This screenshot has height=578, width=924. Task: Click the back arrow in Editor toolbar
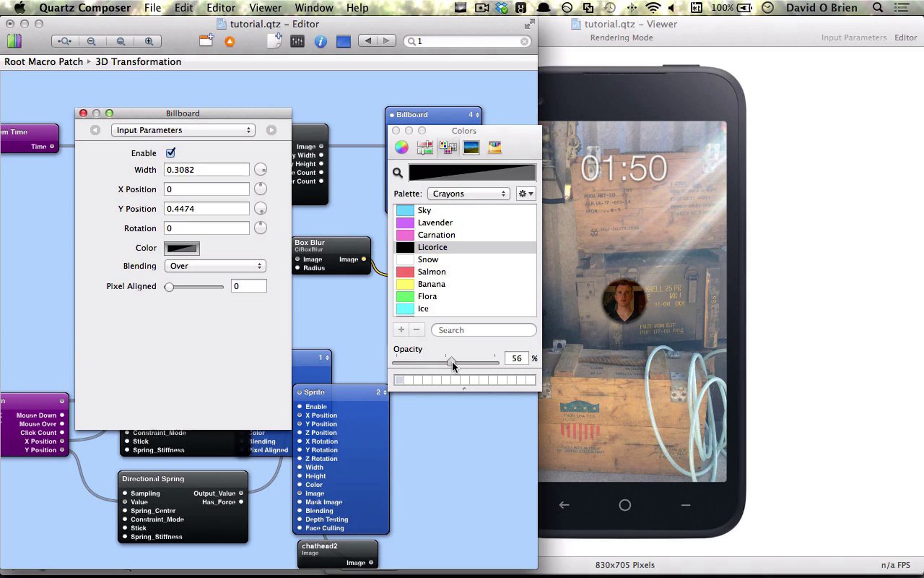(x=368, y=40)
